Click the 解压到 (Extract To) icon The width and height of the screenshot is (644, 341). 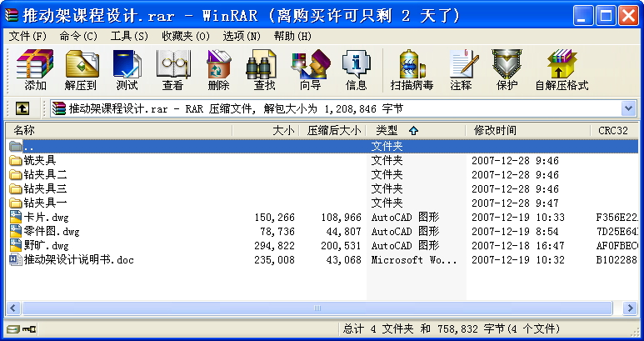[81, 69]
